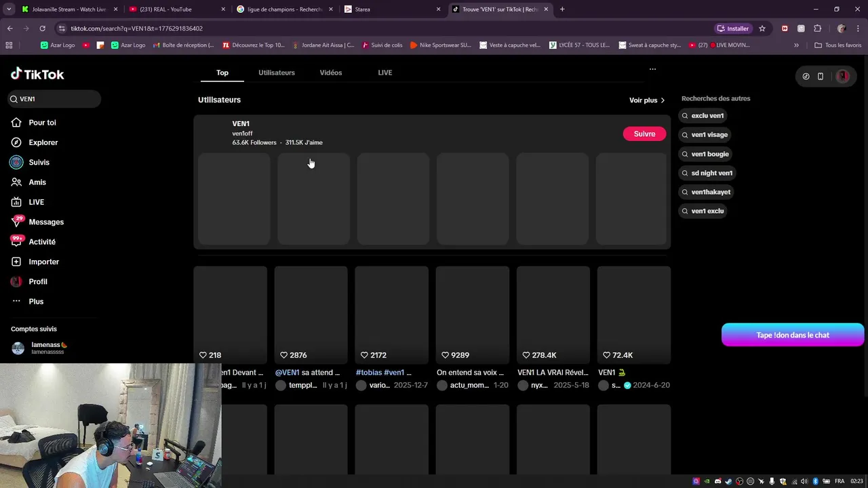Click the phone app icon in top-right pill
868x488 pixels.
click(821, 77)
